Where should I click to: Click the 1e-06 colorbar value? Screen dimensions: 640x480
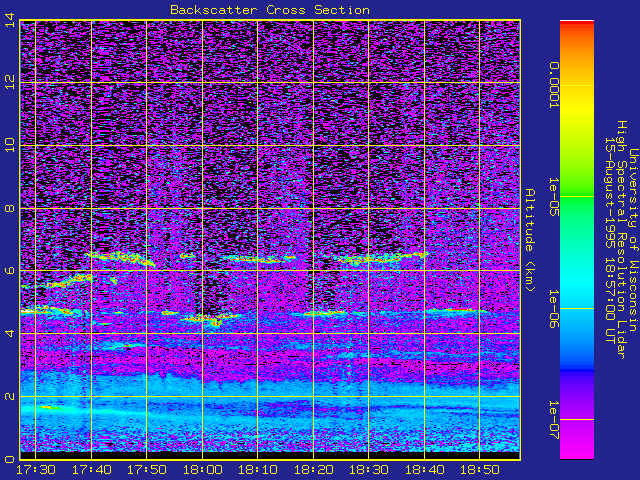[554, 309]
